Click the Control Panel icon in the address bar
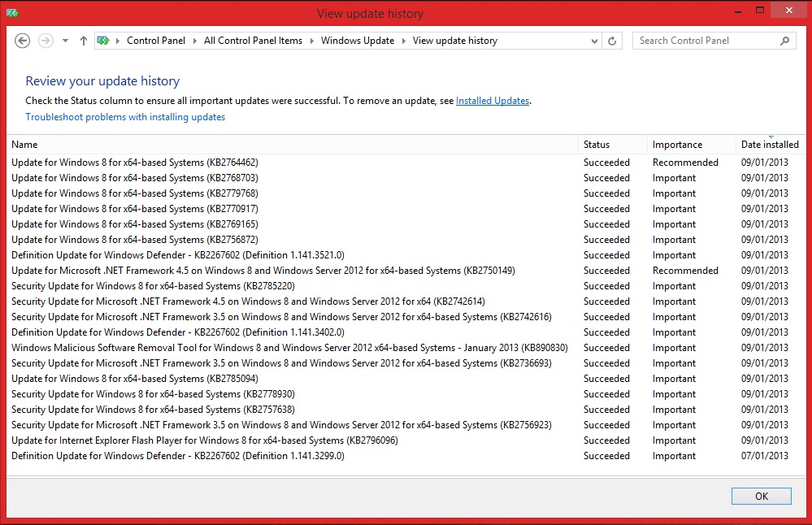Viewport: 812px width, 525px height. (x=104, y=40)
